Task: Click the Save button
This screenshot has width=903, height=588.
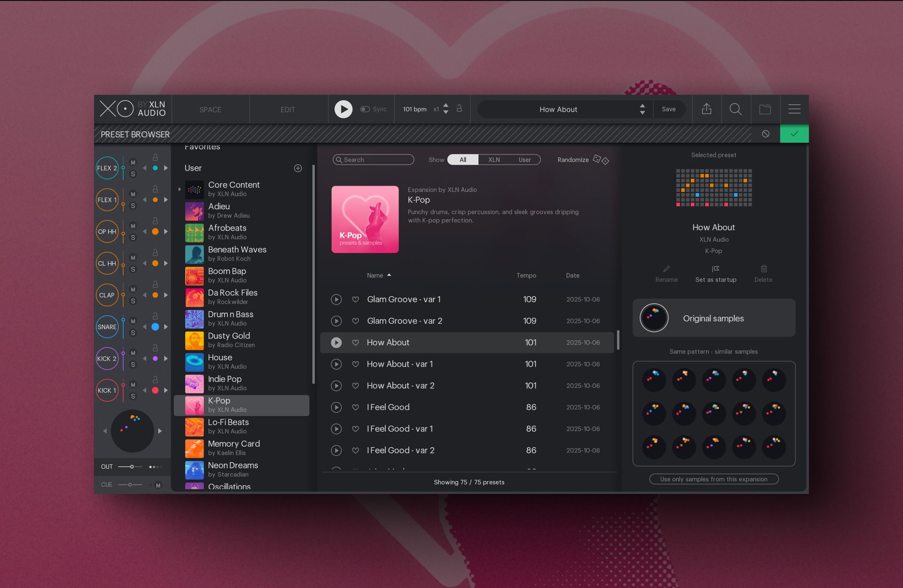Action: [x=669, y=109]
